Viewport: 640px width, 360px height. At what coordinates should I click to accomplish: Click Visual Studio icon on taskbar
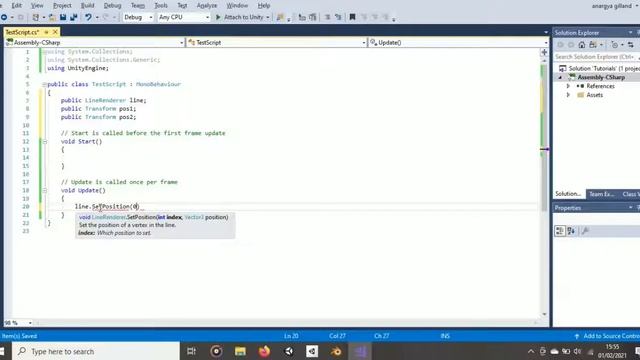click(x=360, y=351)
